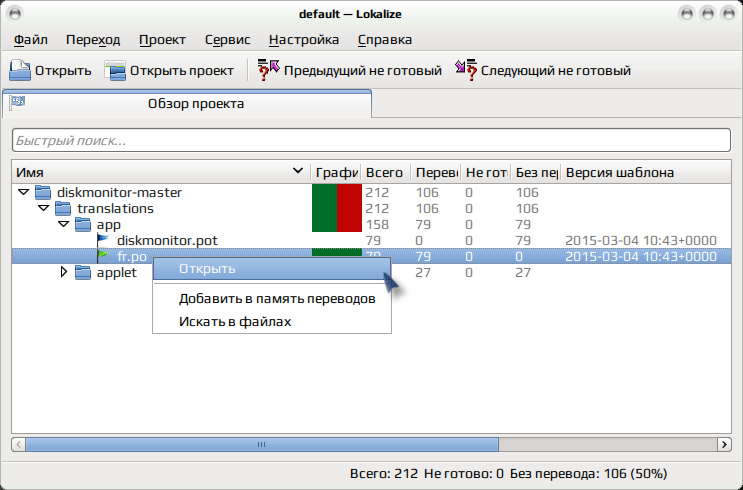743x490 pixels.
Task: Toggle sort order arrow on Имя column
Action: coord(298,171)
